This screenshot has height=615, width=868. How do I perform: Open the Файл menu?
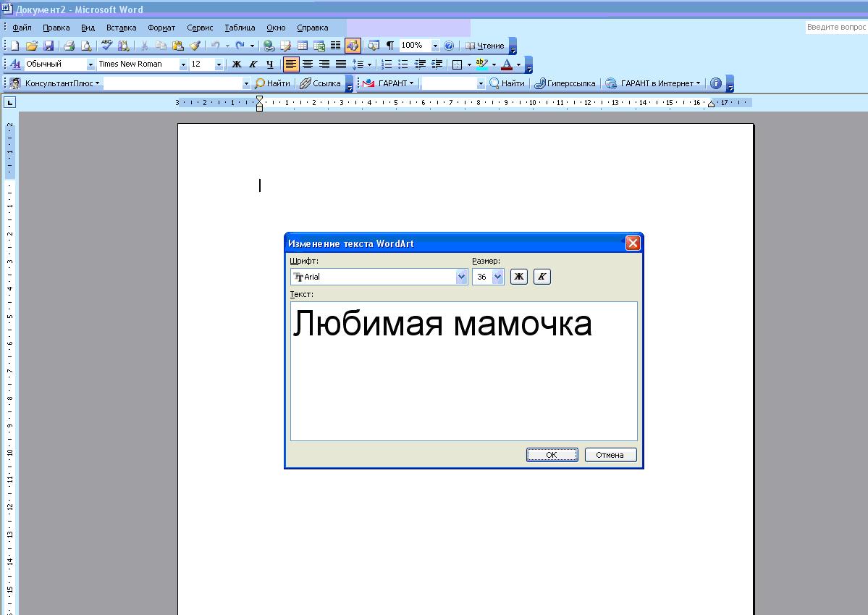tap(22, 28)
